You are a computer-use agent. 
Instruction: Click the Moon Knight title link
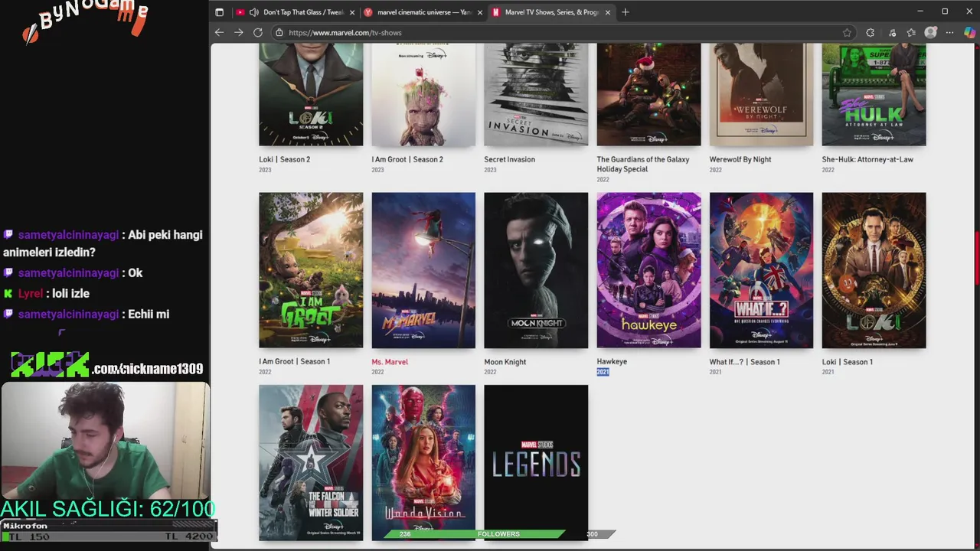[505, 361]
